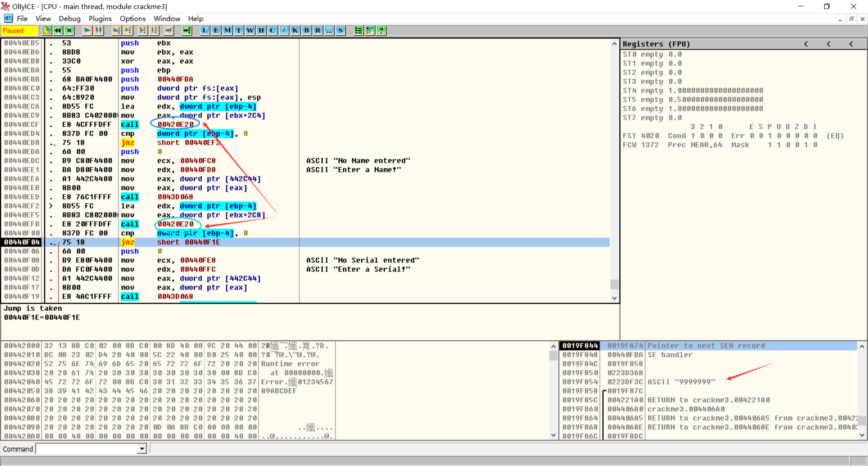868x466 pixels.
Task: Click the Registers (FPU) header label
Action: point(656,44)
